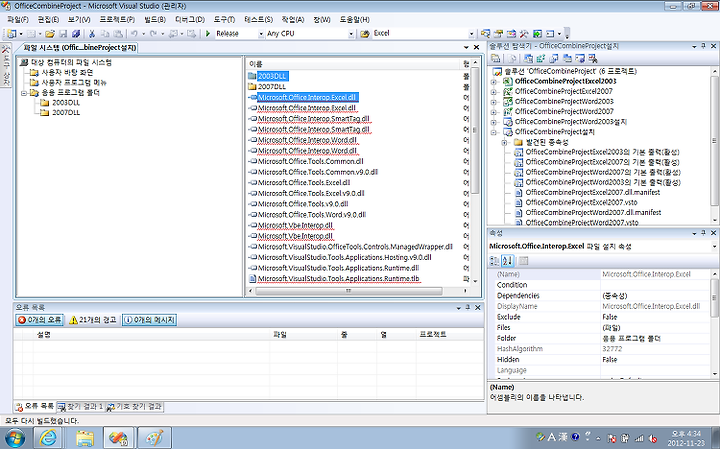The width and height of the screenshot is (720, 449).
Task: Open the Any CPU platform dropdown
Action: pos(351,34)
